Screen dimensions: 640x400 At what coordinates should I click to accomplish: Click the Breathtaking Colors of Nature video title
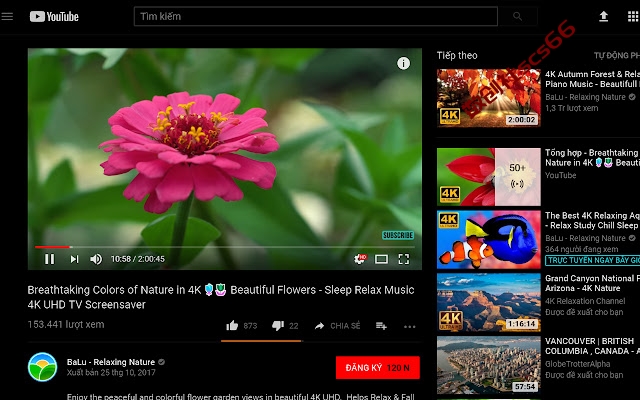click(221, 297)
